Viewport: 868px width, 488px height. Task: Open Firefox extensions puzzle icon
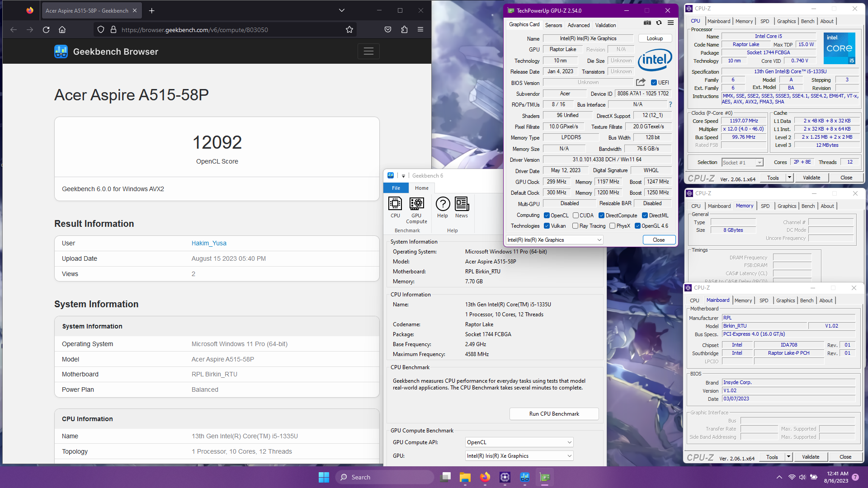(x=404, y=30)
